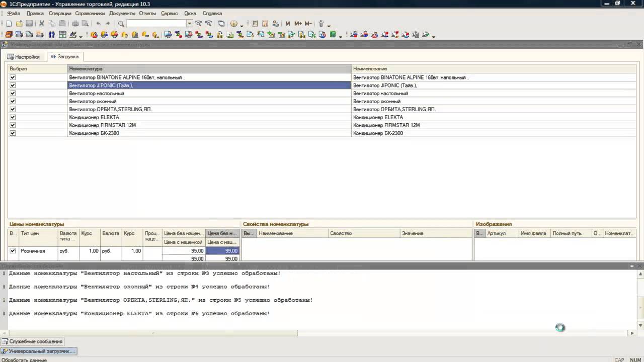The image size is (644, 362).
Task: Open Print preview from the toolbar
Action: (85, 24)
